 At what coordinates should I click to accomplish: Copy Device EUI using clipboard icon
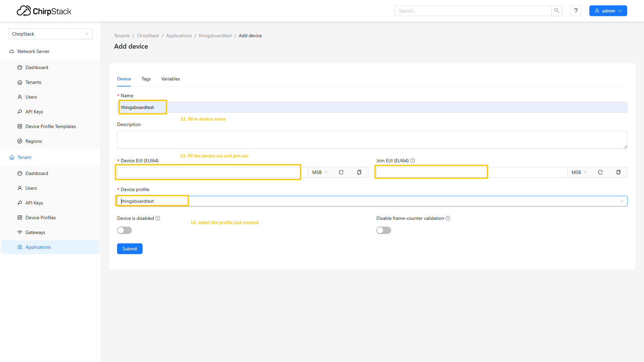tap(359, 172)
